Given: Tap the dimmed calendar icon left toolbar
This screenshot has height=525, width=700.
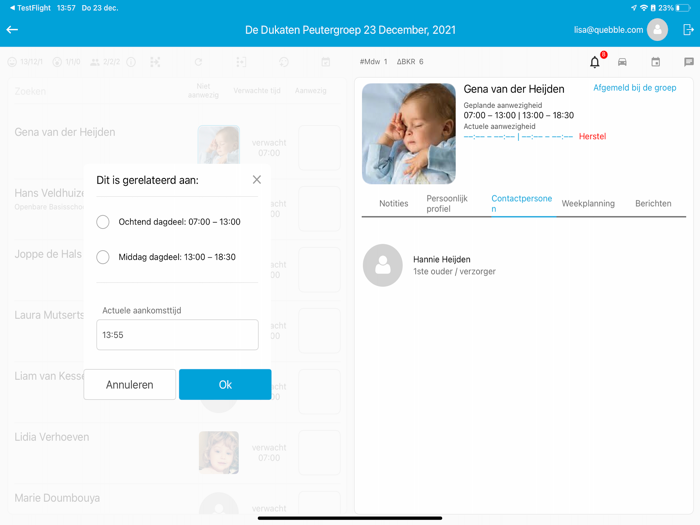Looking at the screenshot, I should [x=326, y=62].
